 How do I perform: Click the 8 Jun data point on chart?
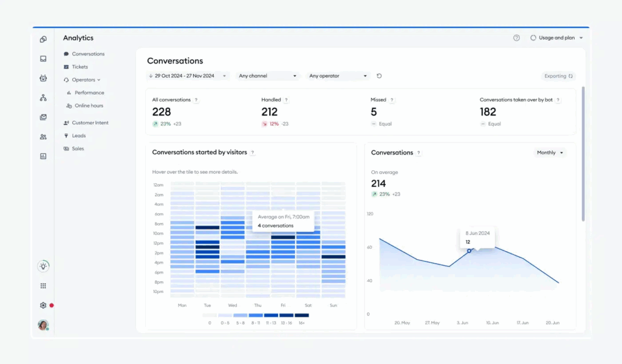(x=469, y=251)
